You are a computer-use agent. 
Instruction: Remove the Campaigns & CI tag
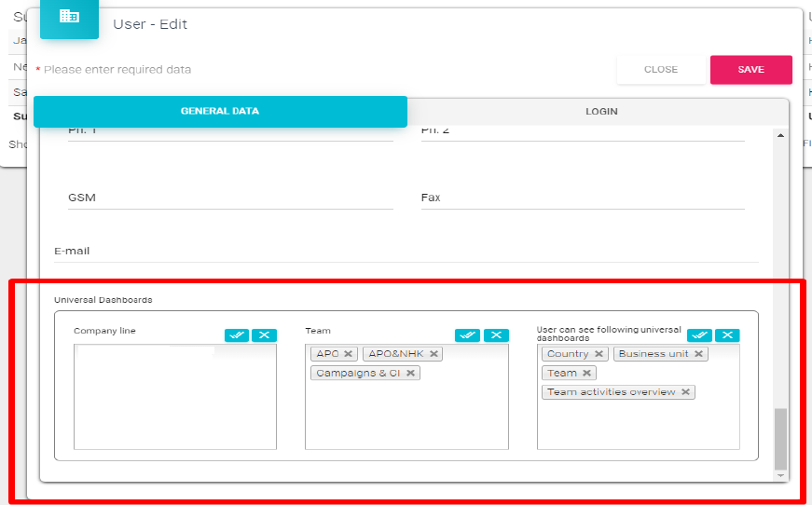coord(410,374)
